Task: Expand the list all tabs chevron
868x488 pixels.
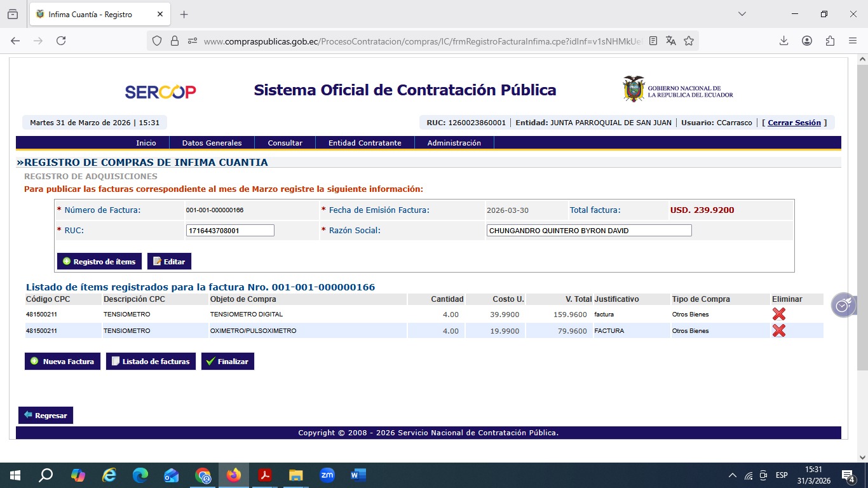Action: 742,14
